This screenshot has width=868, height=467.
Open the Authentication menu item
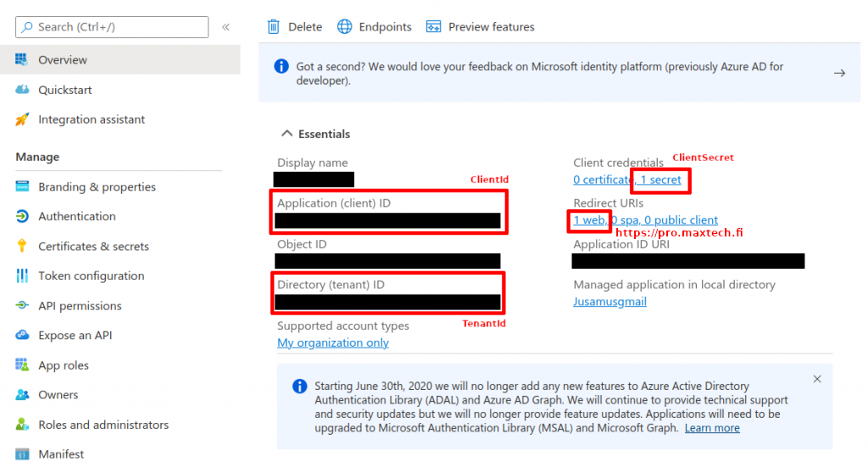pos(76,216)
